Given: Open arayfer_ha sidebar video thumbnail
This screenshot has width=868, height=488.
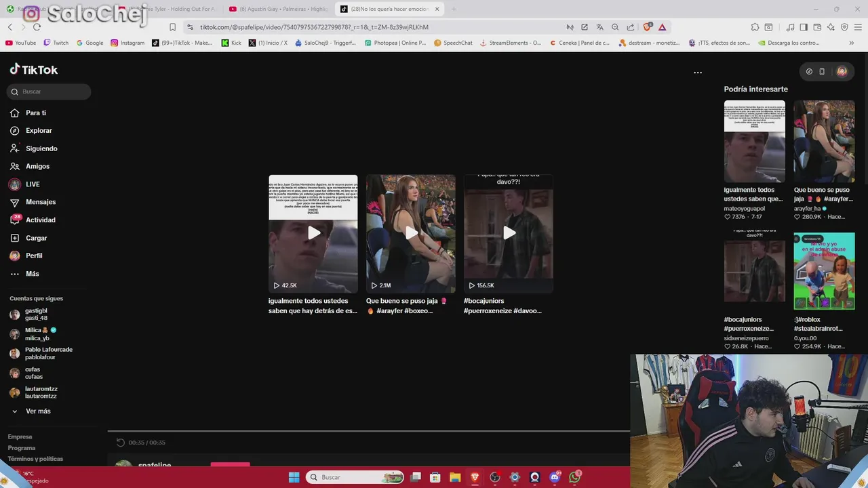Looking at the screenshot, I should click(x=825, y=142).
